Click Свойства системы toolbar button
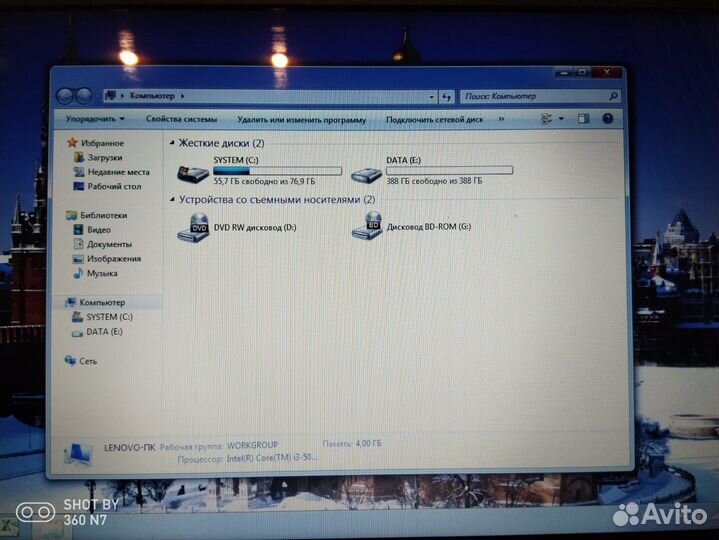719x540 pixels. 181,119
